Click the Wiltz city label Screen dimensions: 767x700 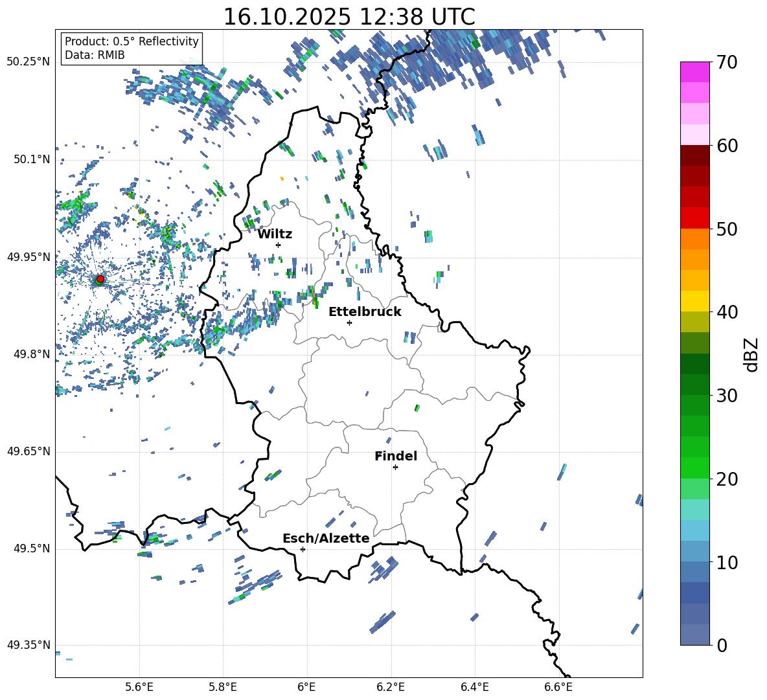pos(275,234)
